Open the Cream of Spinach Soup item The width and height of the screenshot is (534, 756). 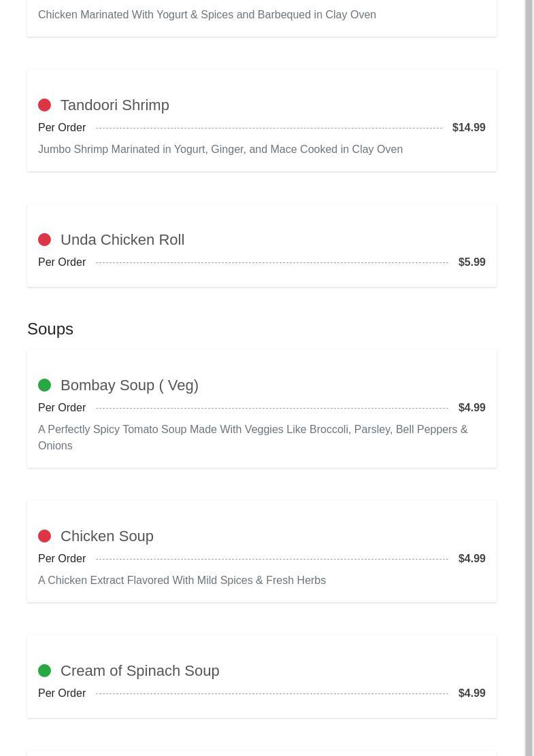(139, 671)
